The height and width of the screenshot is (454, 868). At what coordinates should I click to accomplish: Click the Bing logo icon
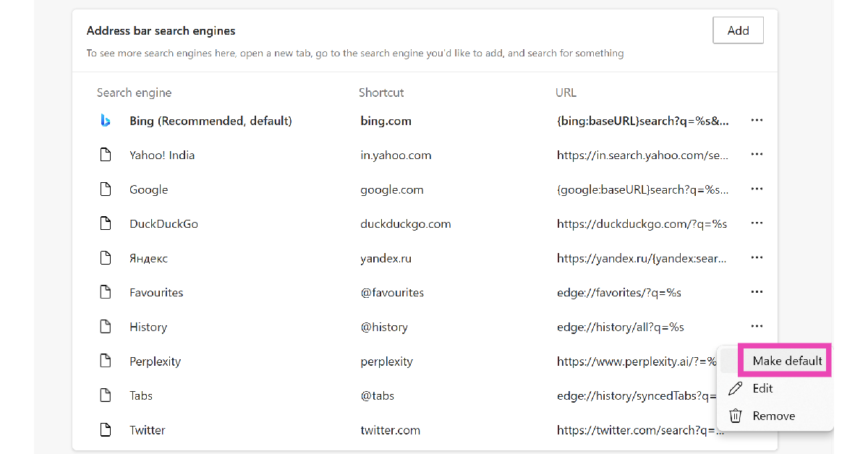106,121
